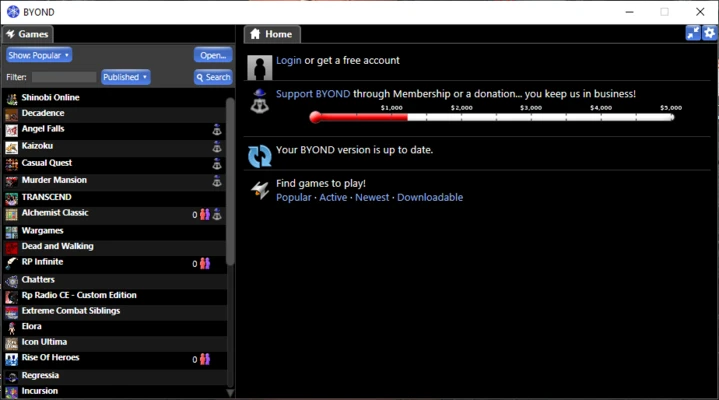This screenshot has width=719, height=400.
Task: Click the profile silhouette icon beside Login
Action: click(x=259, y=67)
